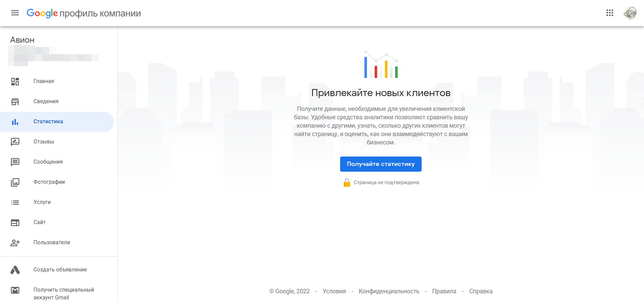Click the yellow lock verification icon
This screenshot has height=301, width=644.
347,183
